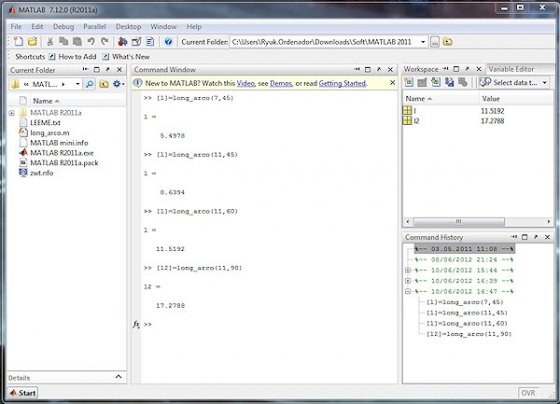
Task: Maximize the Command History panel
Action: click(x=525, y=237)
